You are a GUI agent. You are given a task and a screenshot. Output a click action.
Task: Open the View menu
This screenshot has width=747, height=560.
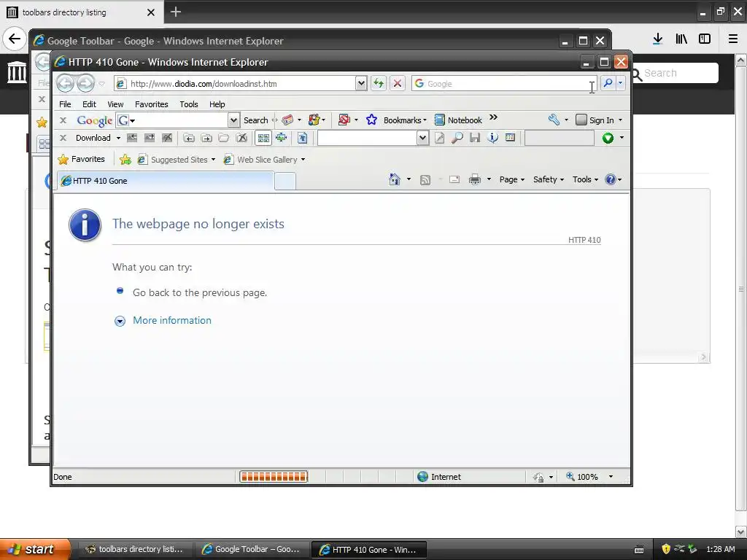pyautogui.click(x=115, y=104)
